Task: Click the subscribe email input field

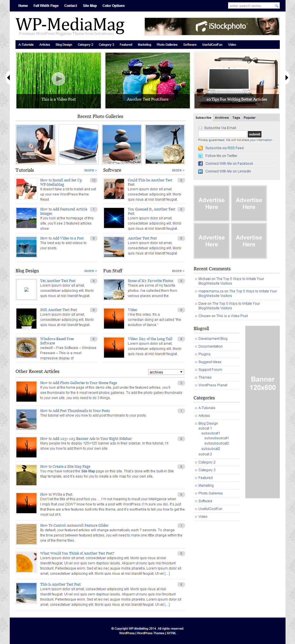Action: coord(223,134)
